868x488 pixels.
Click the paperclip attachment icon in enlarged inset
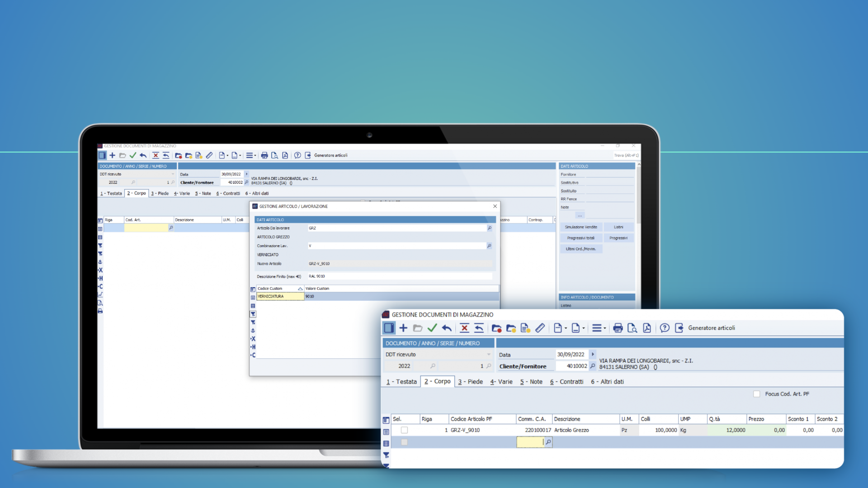coord(540,328)
